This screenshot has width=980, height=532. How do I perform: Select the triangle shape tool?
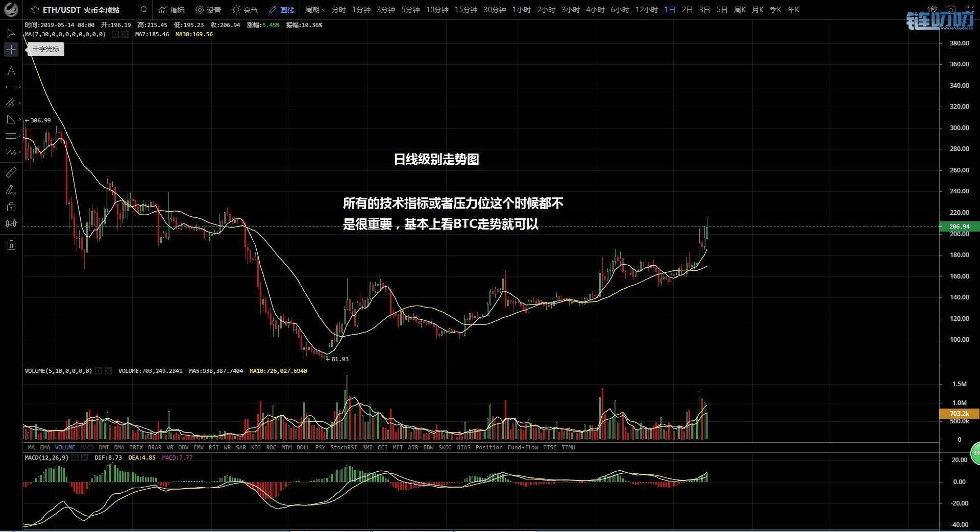coord(11,119)
